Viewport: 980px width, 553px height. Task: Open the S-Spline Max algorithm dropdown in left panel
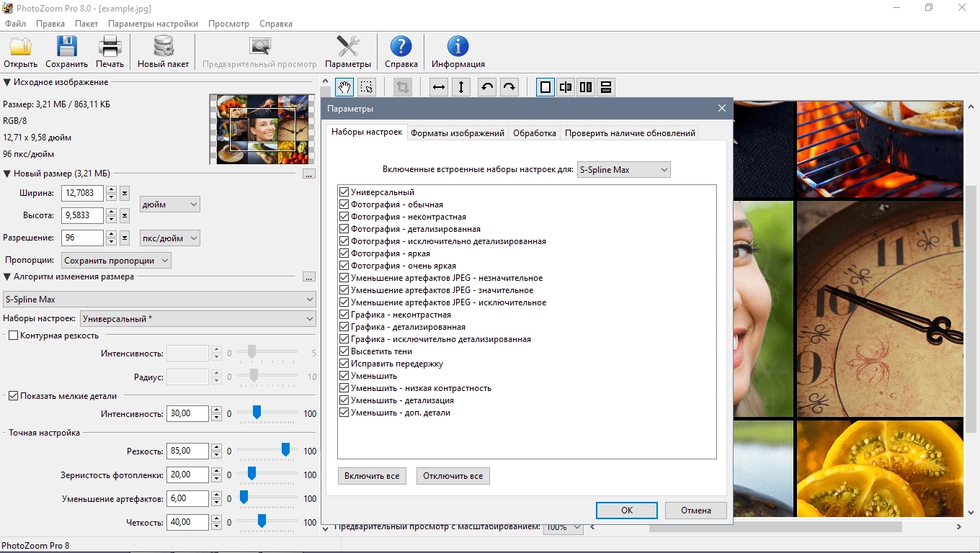[x=159, y=299]
